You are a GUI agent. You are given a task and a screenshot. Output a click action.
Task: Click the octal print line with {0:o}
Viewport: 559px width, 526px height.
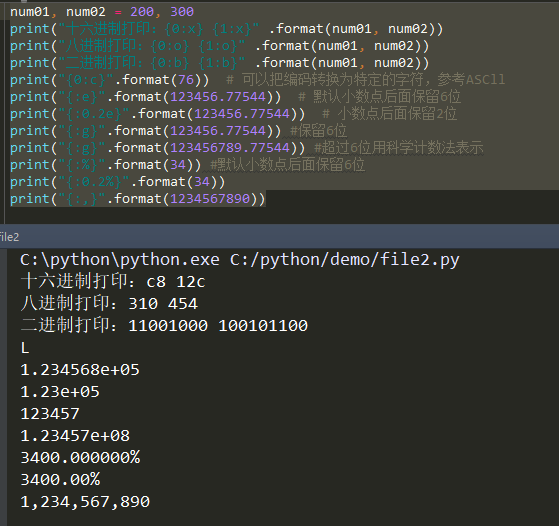tap(219, 46)
